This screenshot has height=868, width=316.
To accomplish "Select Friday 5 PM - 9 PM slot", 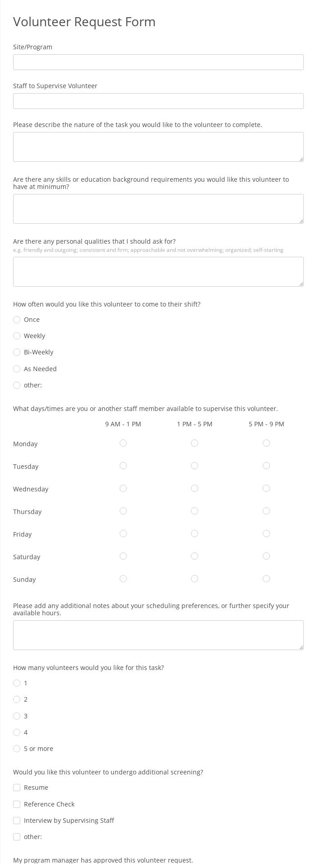I will (266, 533).
